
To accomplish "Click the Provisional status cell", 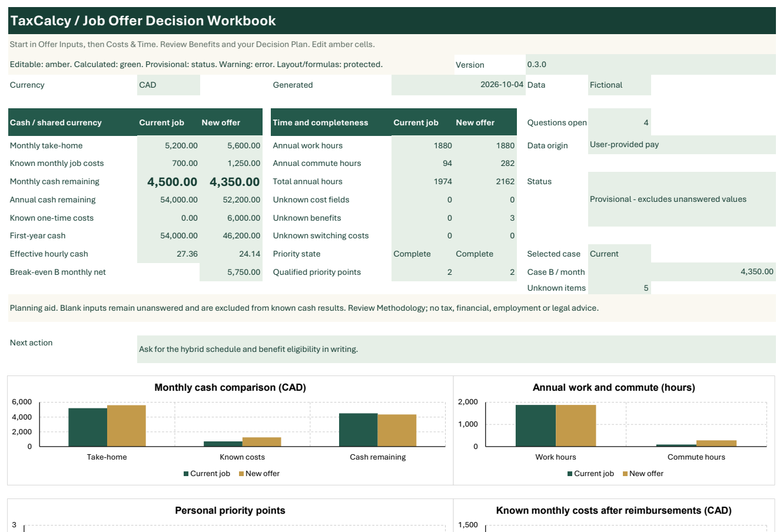I will point(682,199).
